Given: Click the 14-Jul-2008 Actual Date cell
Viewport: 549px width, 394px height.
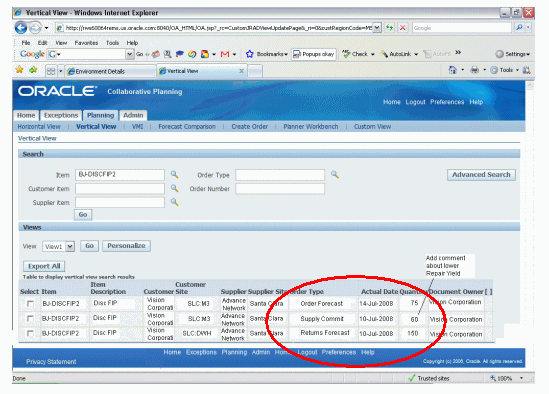Looking at the screenshot, I should (x=376, y=304).
